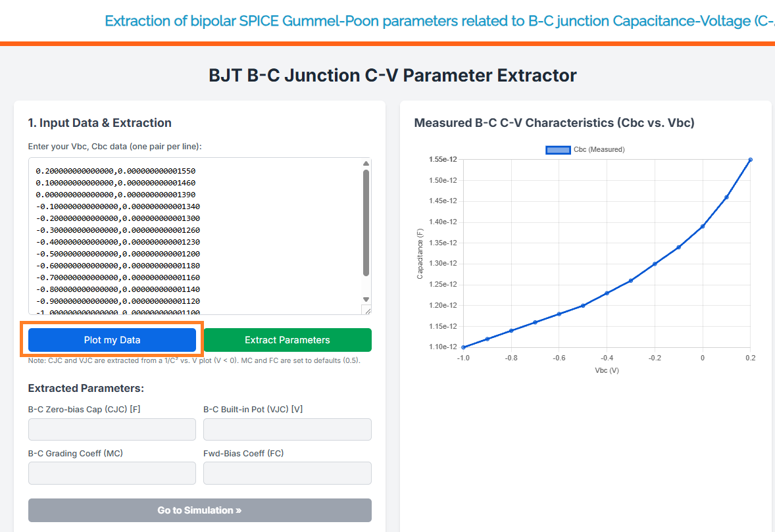
Task: Open Go to Simulation step
Action: pos(199,510)
